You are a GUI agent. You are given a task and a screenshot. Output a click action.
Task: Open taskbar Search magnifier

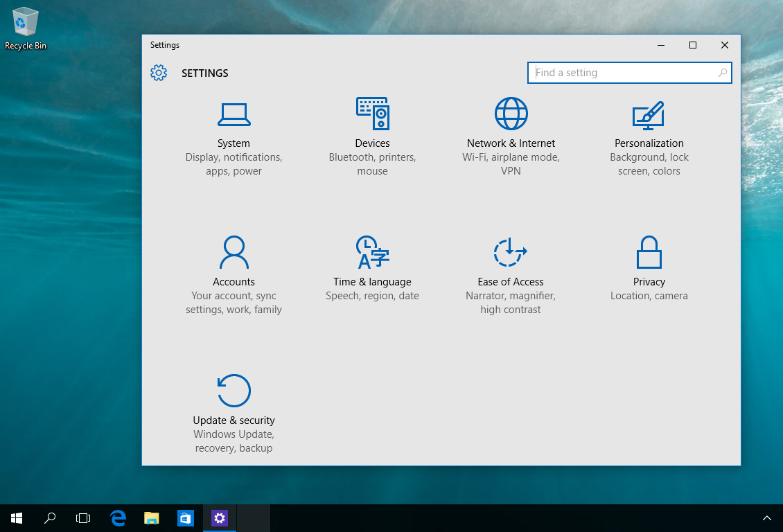point(50,519)
